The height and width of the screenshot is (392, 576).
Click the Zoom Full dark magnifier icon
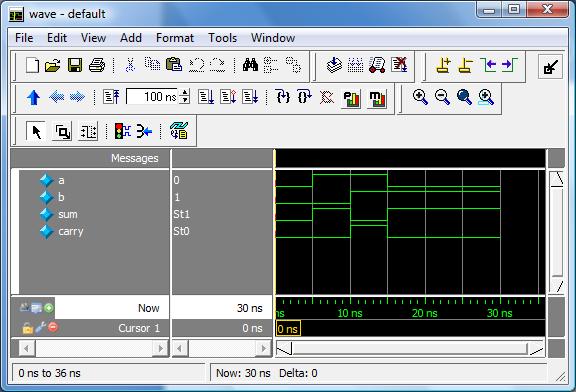click(x=464, y=97)
